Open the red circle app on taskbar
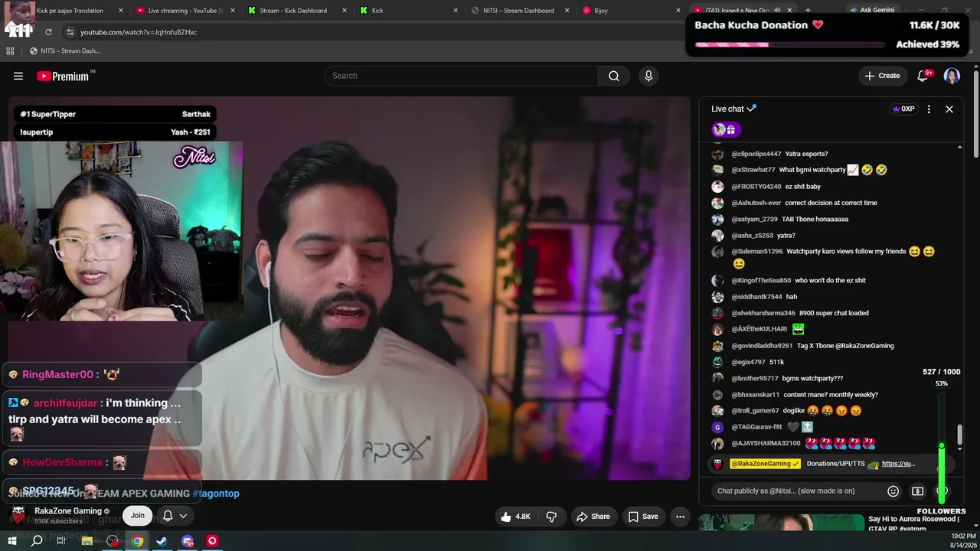 tap(212, 541)
